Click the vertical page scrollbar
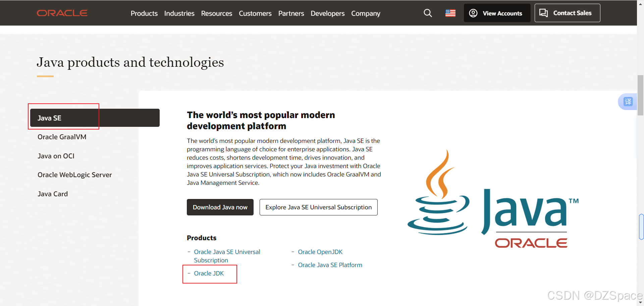 coord(640,96)
